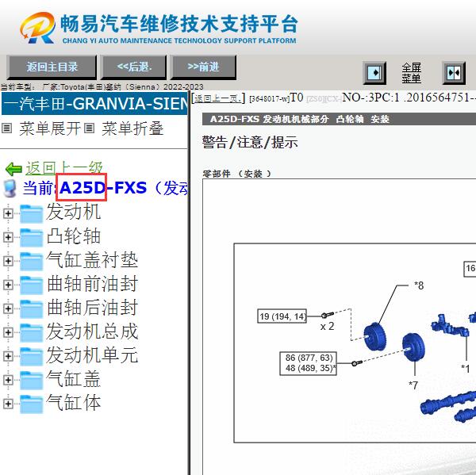Click the >>前进 button

203,67
